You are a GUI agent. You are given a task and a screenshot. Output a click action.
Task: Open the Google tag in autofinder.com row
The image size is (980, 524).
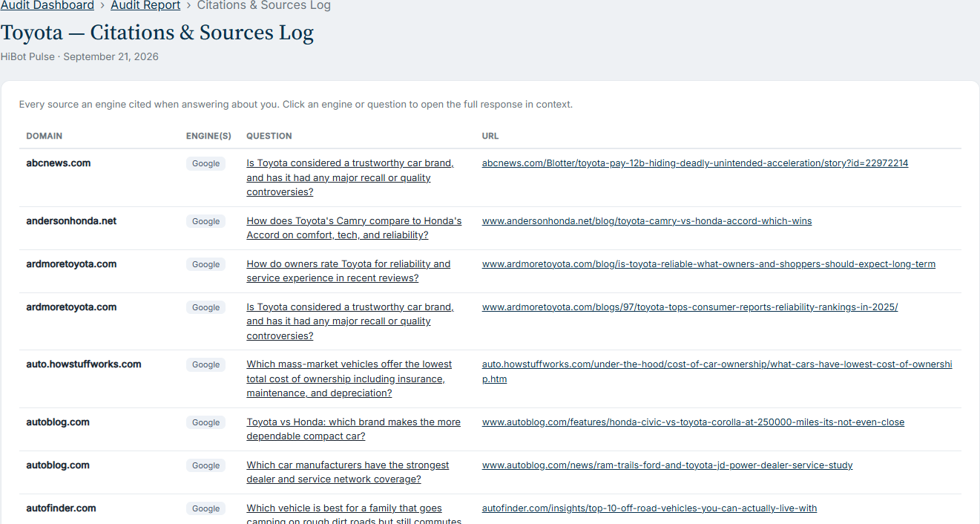pos(206,508)
